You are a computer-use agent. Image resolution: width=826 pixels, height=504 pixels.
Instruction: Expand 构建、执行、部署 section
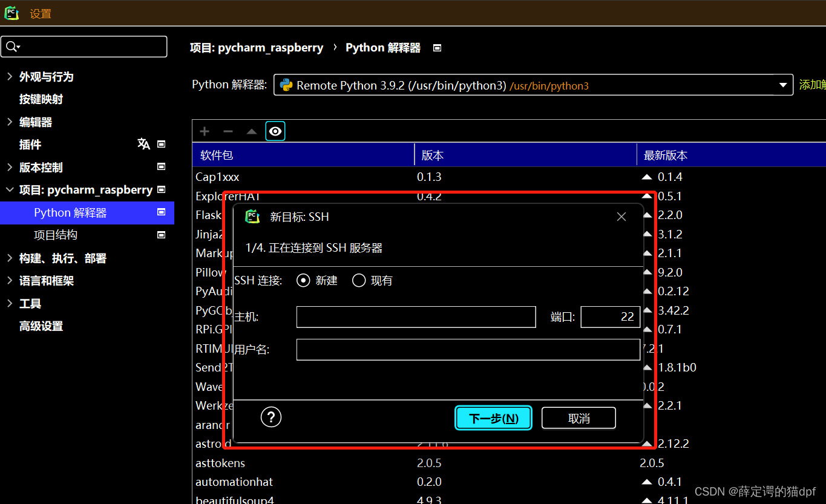coord(9,258)
